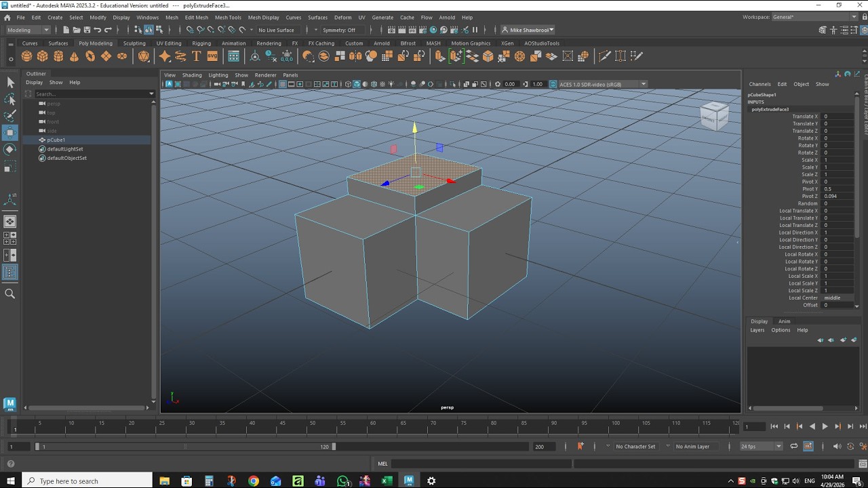Select the Rotate tool in Tool Box

10,149
